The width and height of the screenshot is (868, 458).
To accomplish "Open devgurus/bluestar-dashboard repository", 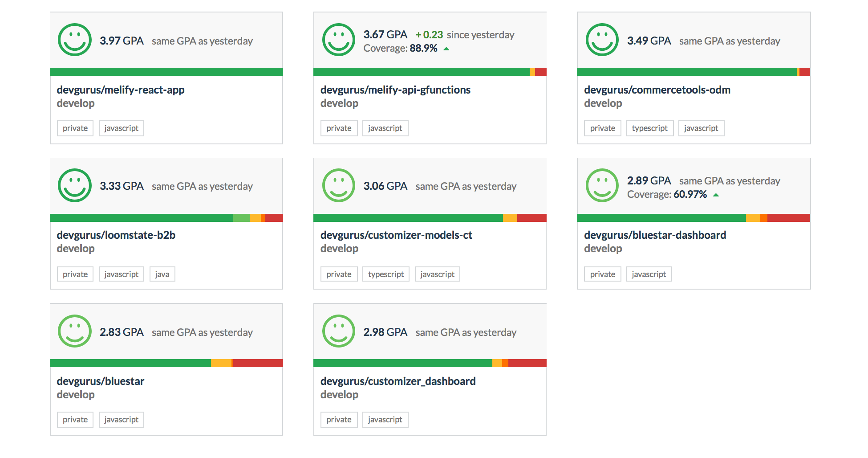I will (655, 235).
